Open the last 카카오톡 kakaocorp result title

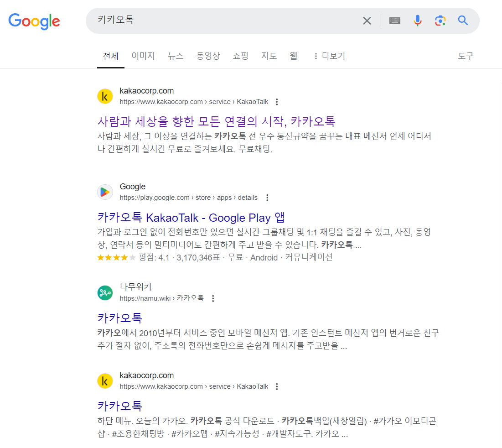pos(120,406)
